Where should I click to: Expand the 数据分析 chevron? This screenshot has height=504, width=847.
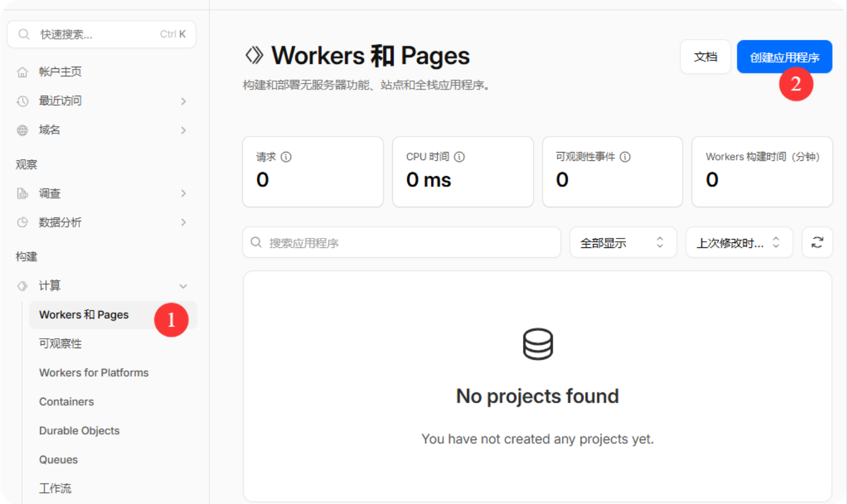tap(184, 223)
